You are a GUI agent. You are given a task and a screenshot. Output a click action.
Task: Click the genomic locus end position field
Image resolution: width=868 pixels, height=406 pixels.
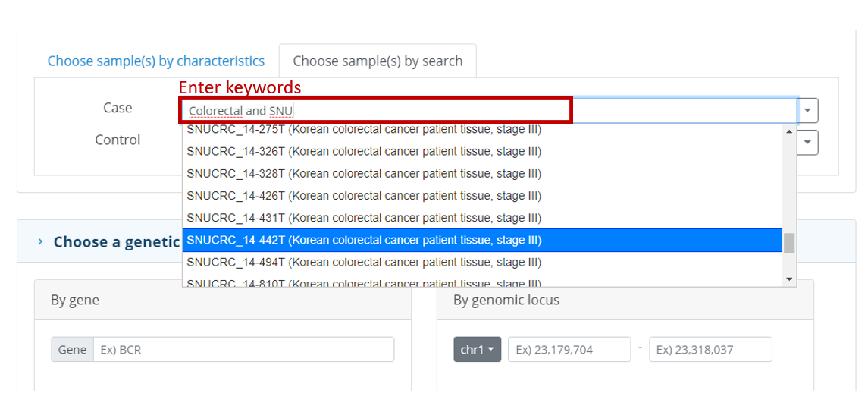[710, 350]
